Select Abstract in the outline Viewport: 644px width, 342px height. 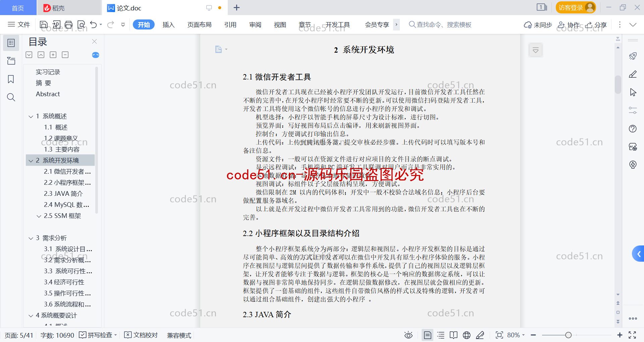click(x=48, y=94)
